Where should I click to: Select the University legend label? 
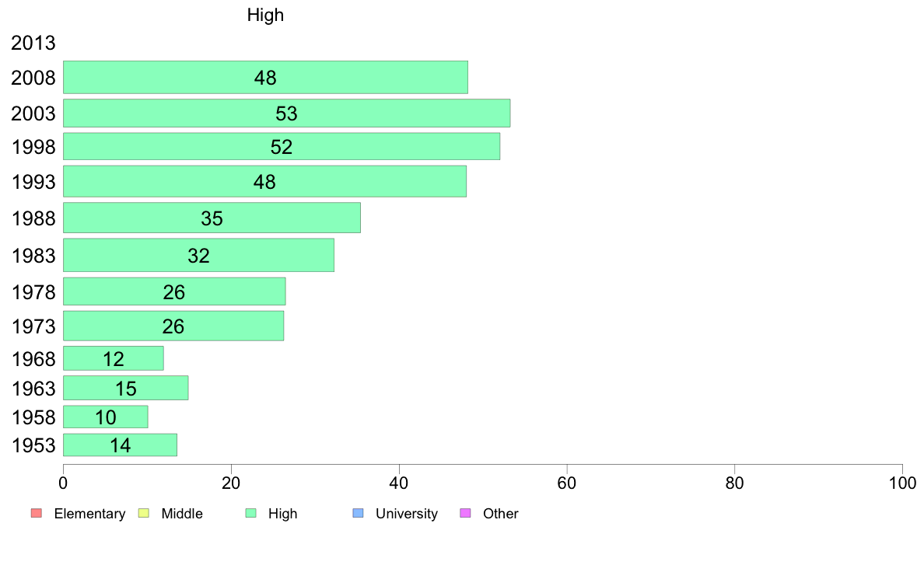tap(407, 514)
